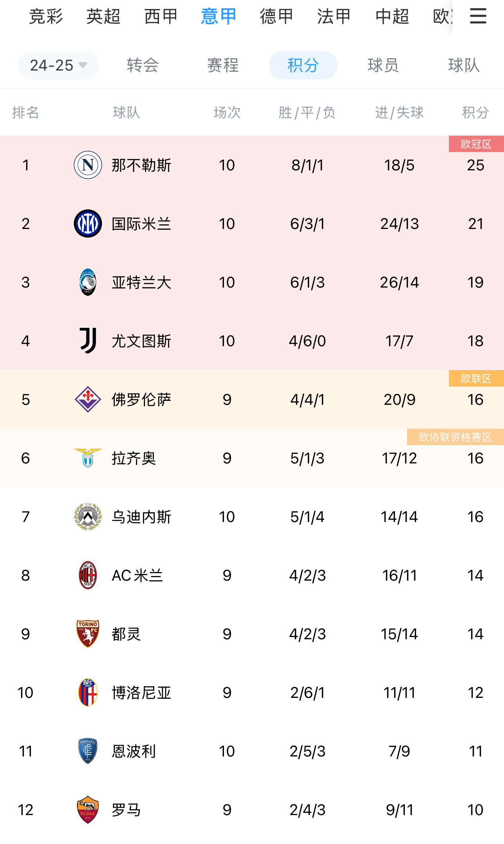Tap the Torino club badge

pyautogui.click(x=88, y=634)
